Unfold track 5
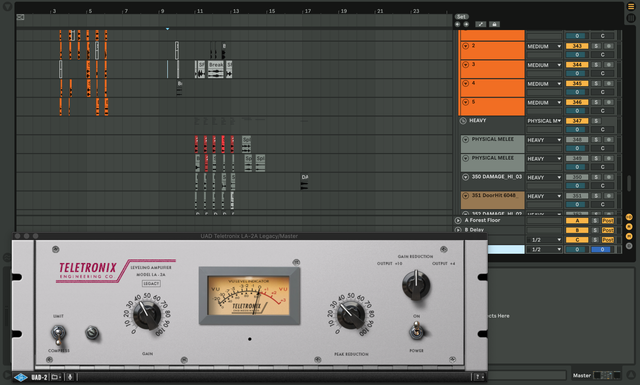This screenshot has width=640, height=385. click(x=465, y=102)
